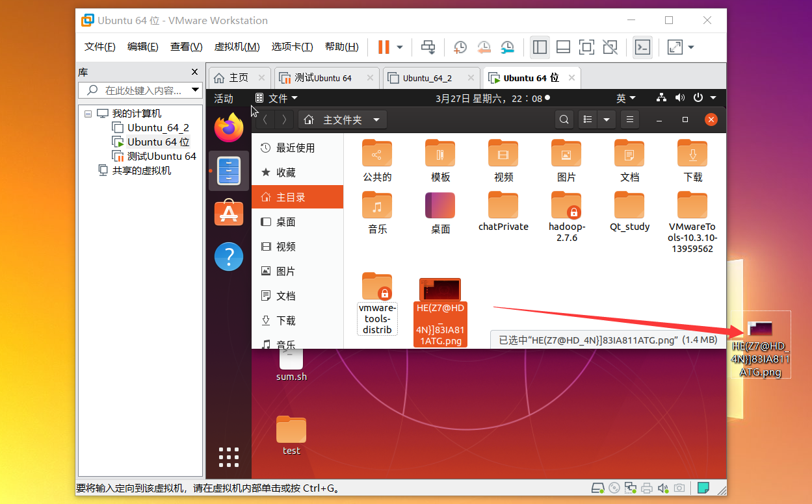Open the 文件 app menu in Ubuntu top bar

[x=276, y=98]
